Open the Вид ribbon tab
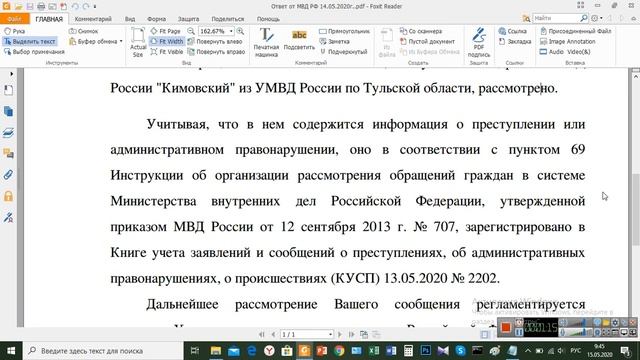The height and width of the screenshot is (360, 640). click(130, 19)
